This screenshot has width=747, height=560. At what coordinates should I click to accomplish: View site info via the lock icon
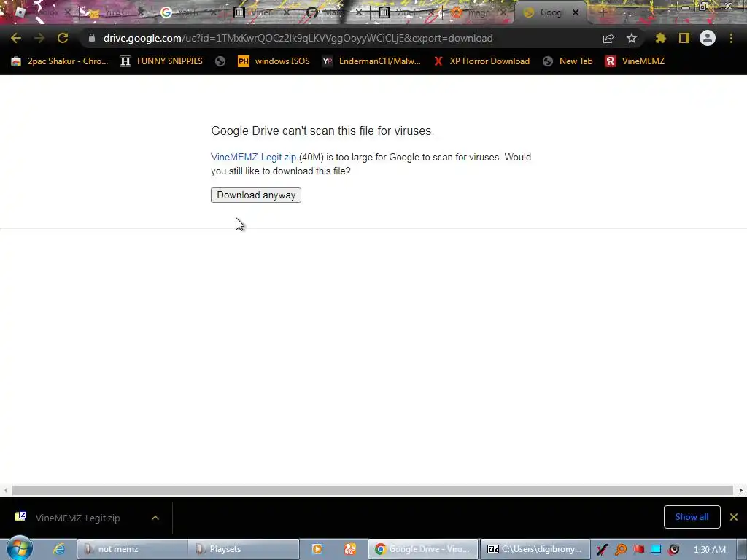click(x=91, y=38)
